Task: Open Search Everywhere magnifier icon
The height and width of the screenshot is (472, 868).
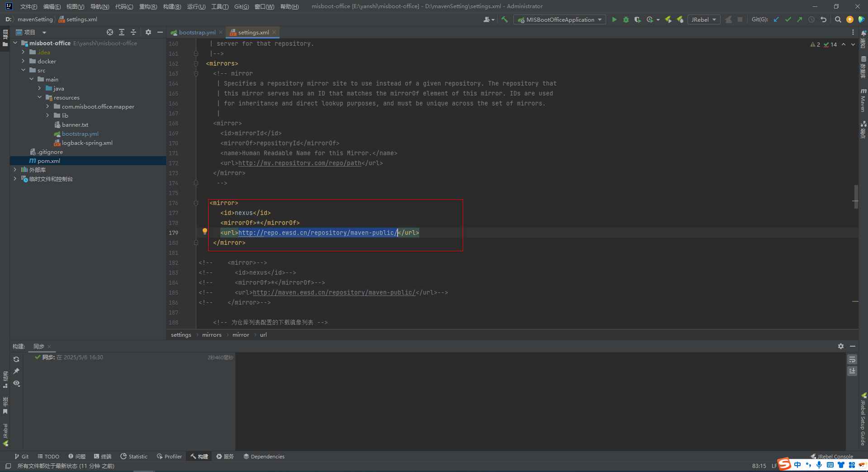Action: [x=838, y=19]
